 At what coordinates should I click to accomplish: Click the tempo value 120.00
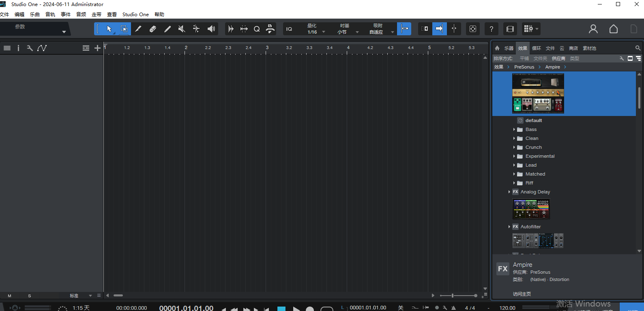coord(507,308)
